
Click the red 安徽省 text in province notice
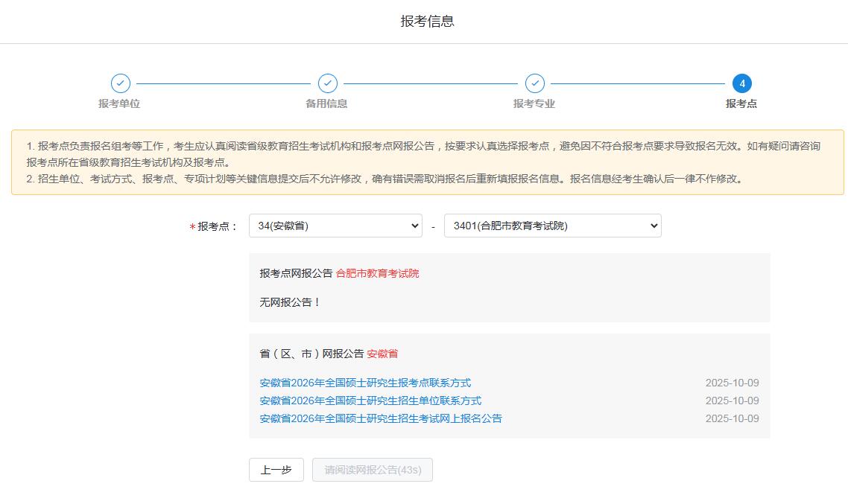click(382, 354)
